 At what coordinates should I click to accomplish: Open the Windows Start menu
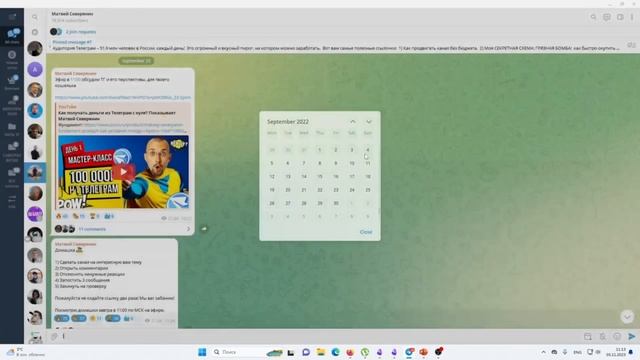(x=202, y=352)
